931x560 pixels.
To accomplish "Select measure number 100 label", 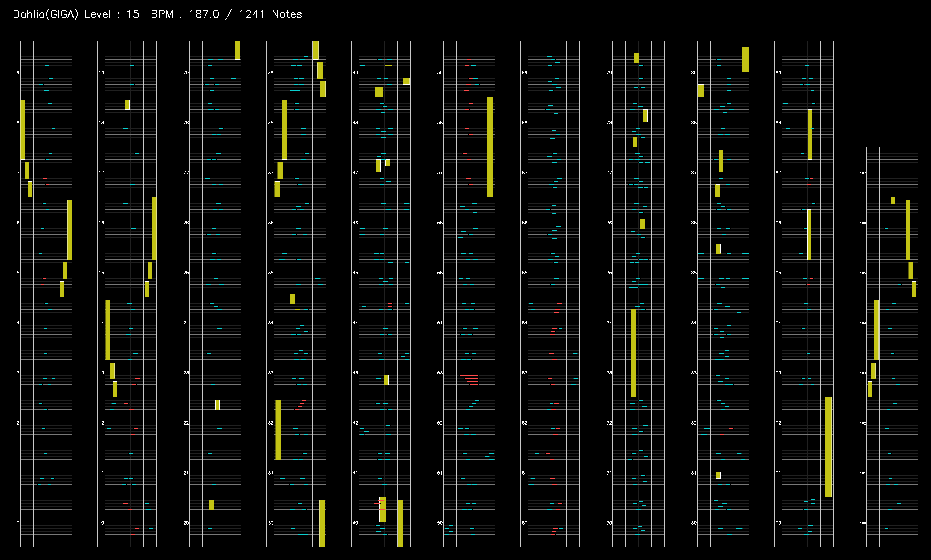I will pos(863,523).
